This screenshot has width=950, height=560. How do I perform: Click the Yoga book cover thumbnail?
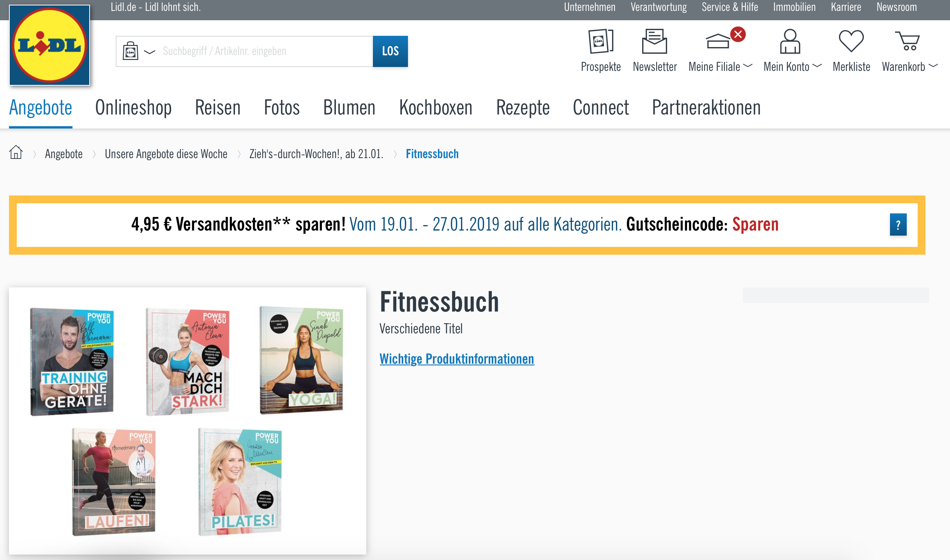(301, 360)
